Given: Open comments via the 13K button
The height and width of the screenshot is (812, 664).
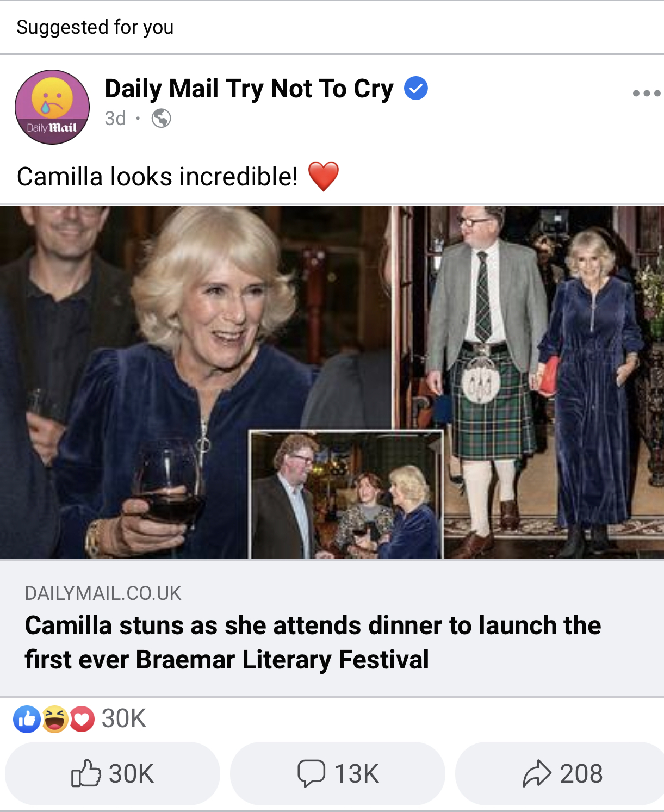Looking at the screenshot, I should click(337, 773).
